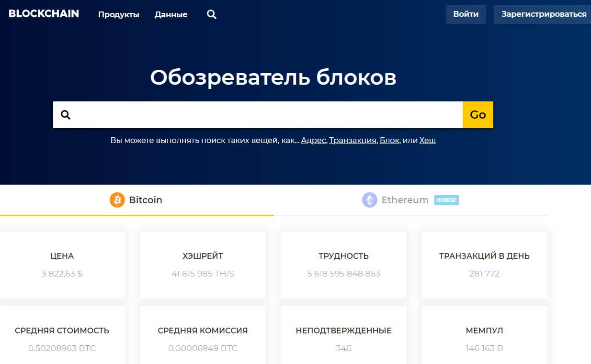Open the ТРУДНОСТЬ stats card

pyautogui.click(x=343, y=265)
